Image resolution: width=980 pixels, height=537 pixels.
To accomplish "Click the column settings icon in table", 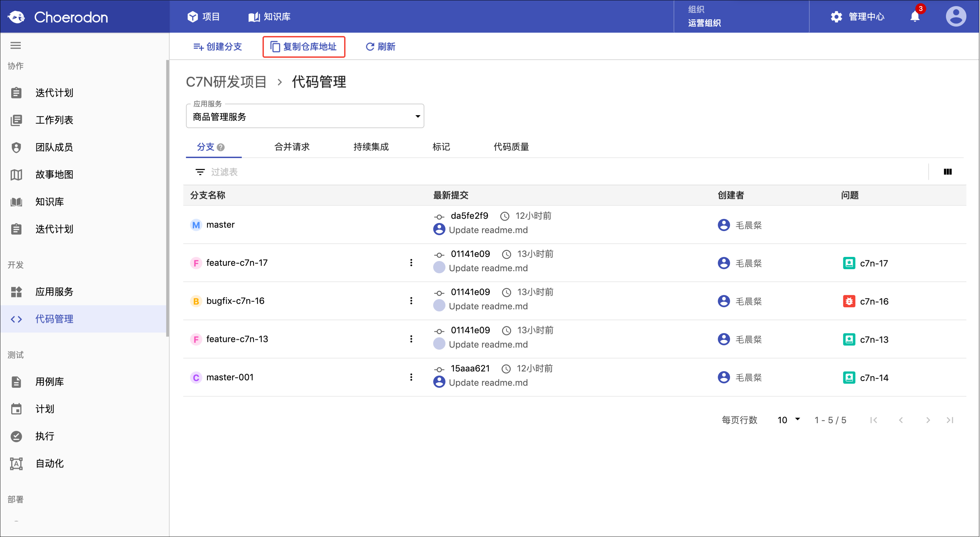I will tap(948, 172).
